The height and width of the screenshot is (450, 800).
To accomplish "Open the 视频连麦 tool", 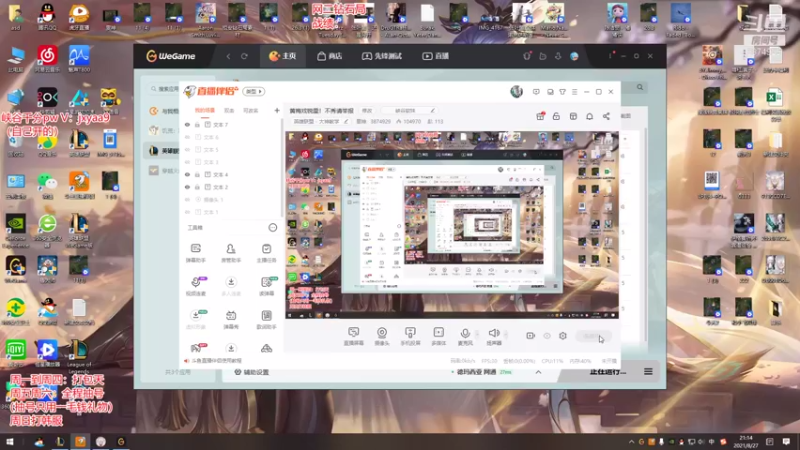I will [195, 286].
